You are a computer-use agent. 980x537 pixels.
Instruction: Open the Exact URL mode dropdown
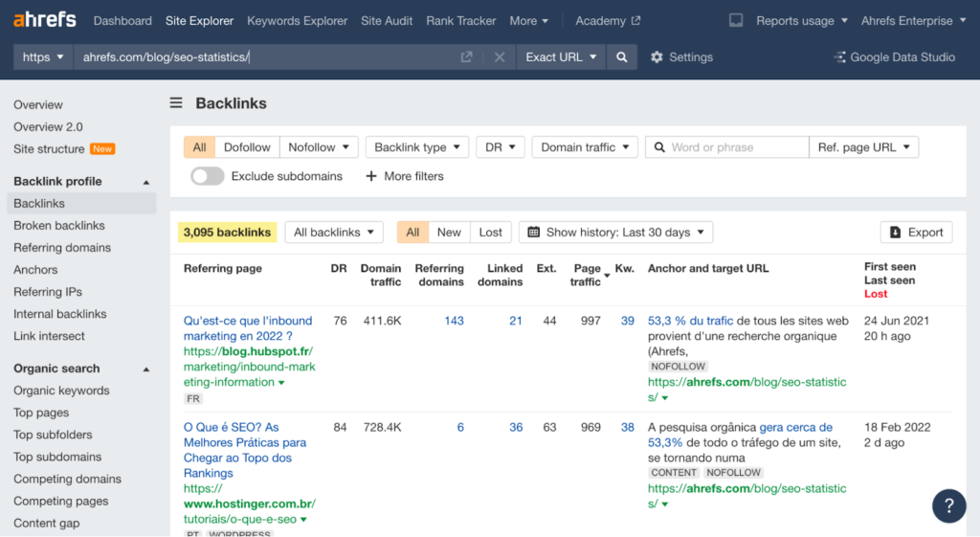pos(561,57)
